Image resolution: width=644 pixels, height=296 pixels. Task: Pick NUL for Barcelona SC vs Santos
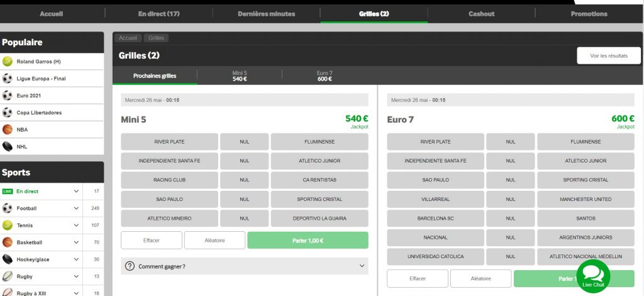pyautogui.click(x=511, y=219)
